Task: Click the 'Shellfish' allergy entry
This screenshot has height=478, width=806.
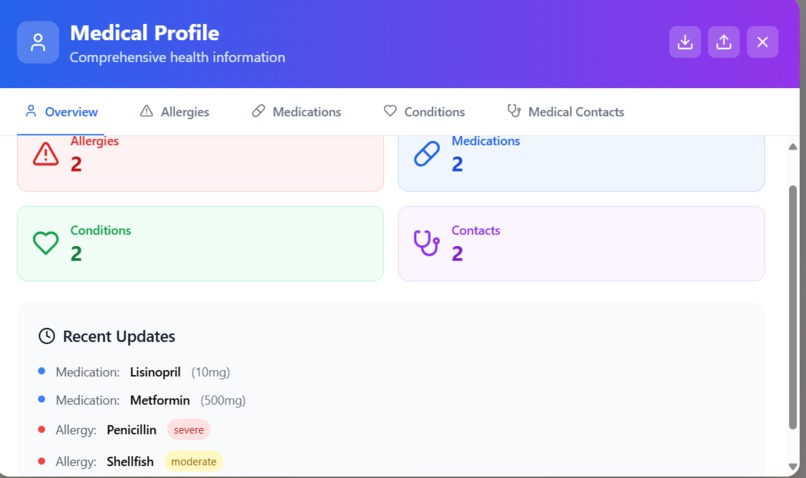Action: point(130,462)
